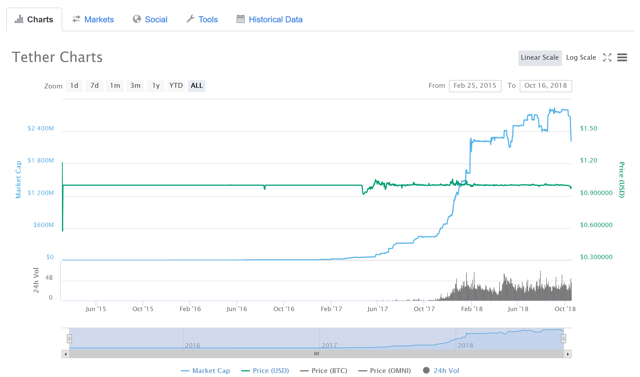Click the navigator scrollbar right arrow
Viewport: 640px width, 377px height.
(x=568, y=354)
